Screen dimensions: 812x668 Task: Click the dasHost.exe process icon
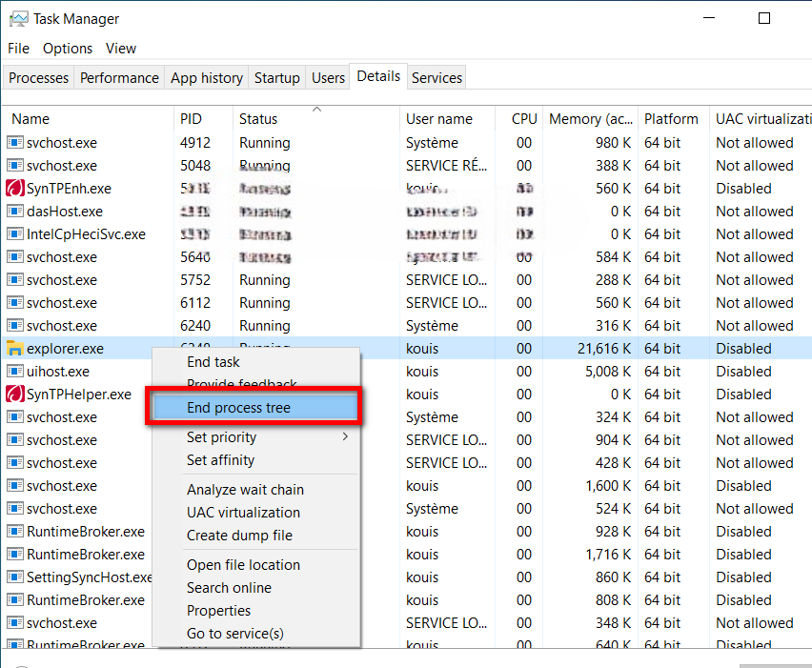pyautogui.click(x=15, y=212)
